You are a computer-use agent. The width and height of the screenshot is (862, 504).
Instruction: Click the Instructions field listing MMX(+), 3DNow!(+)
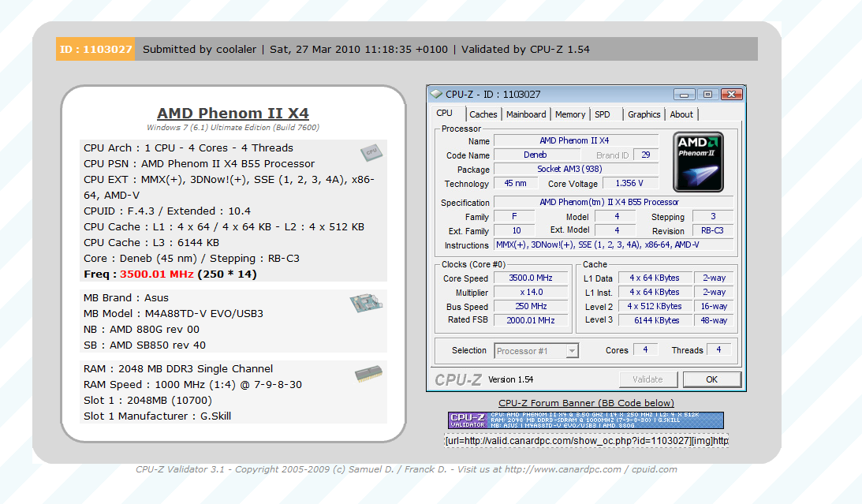tap(614, 245)
